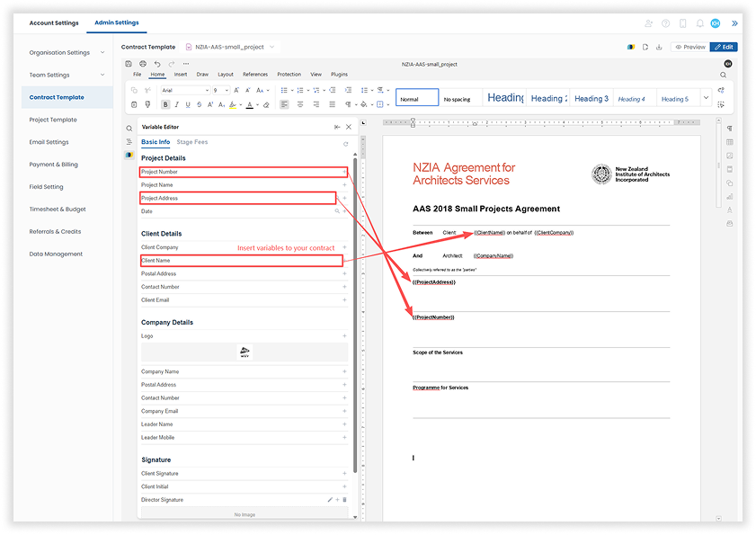The height and width of the screenshot is (535, 756).
Task: Open Timesheet & Budget settings
Action: coord(58,210)
